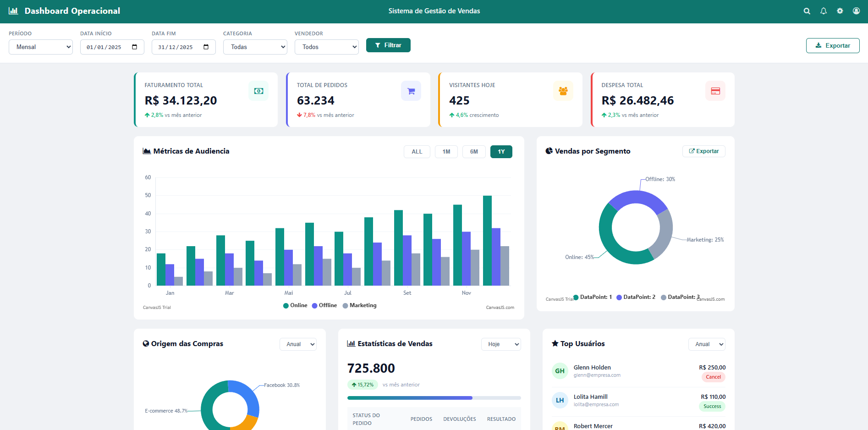Open the Vendedor dropdown set to Todos

[327, 47]
